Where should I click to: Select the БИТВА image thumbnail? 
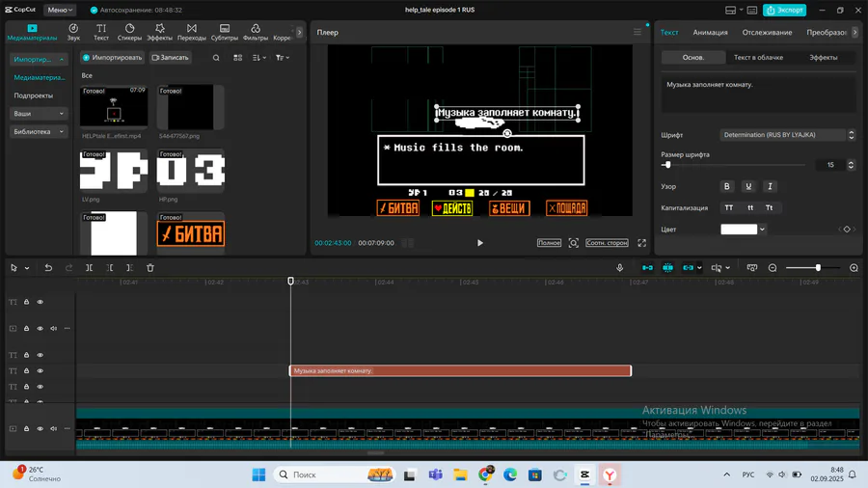(x=190, y=233)
